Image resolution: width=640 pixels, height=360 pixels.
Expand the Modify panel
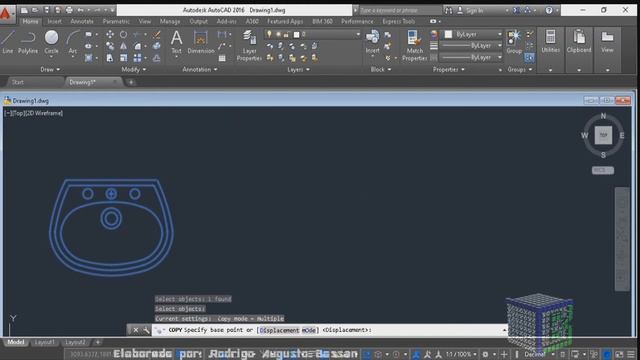[134, 69]
